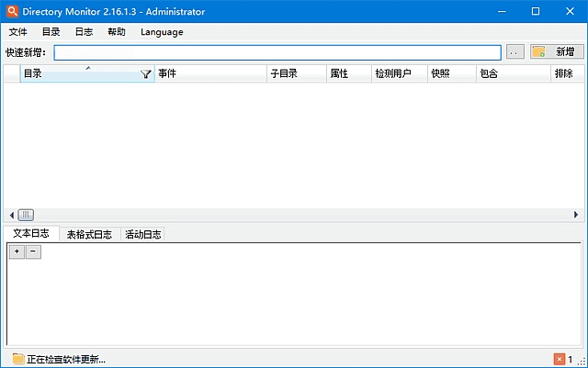The image size is (588, 368).
Task: Open the 文件 menu
Action: [18, 32]
